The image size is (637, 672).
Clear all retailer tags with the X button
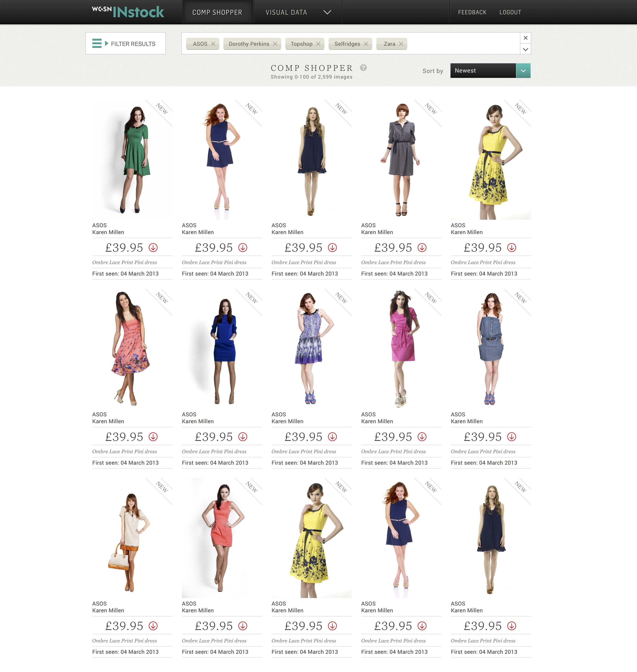(x=526, y=38)
